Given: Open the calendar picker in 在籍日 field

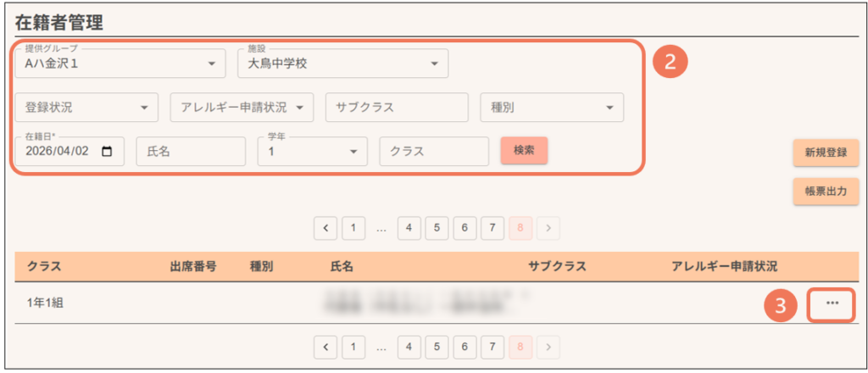Looking at the screenshot, I should [x=107, y=152].
